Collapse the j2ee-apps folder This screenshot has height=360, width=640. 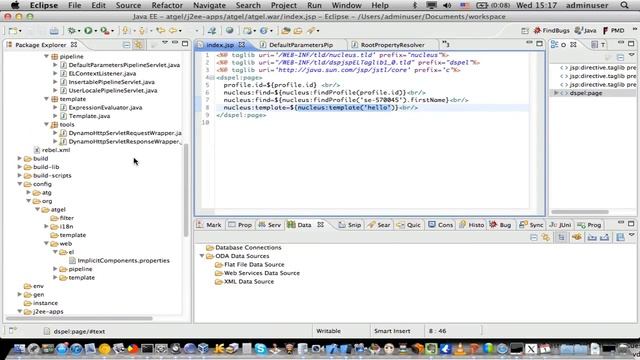coord(19,311)
